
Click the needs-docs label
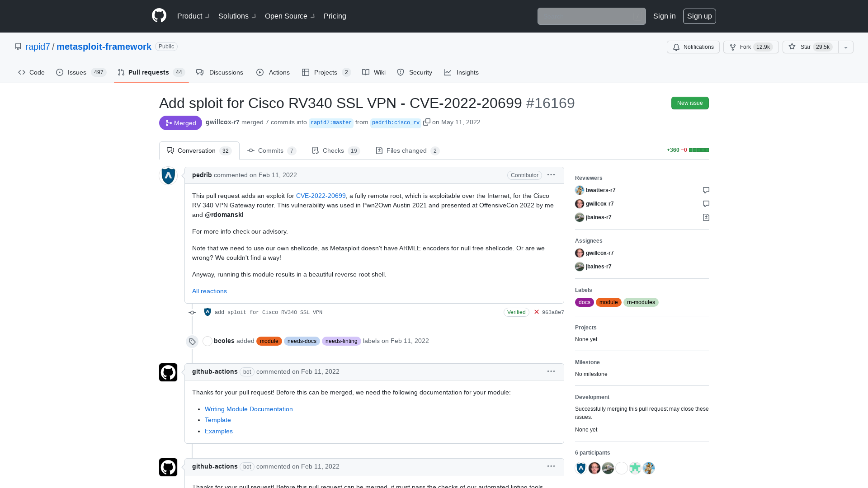coord(302,341)
